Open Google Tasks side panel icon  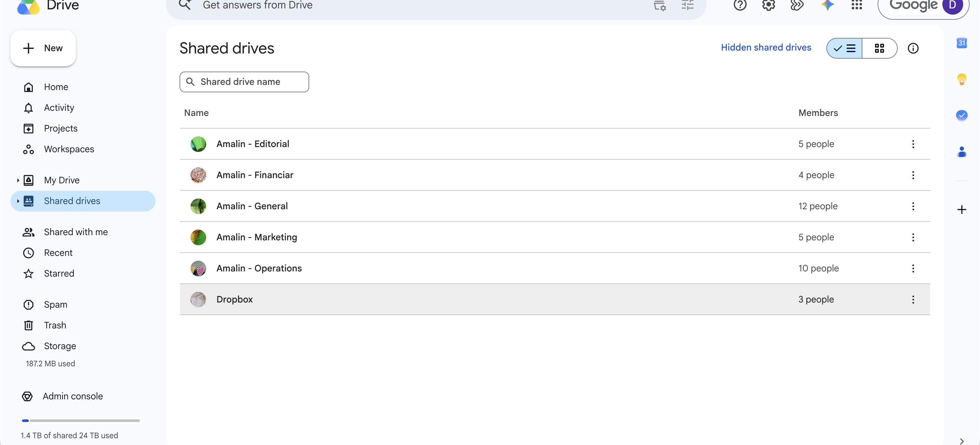962,115
